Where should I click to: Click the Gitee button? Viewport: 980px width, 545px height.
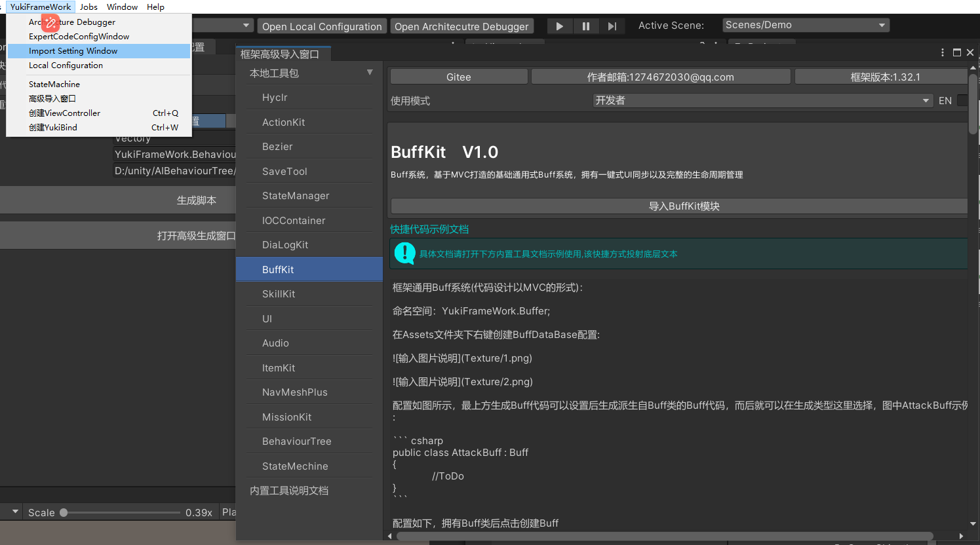coord(459,77)
